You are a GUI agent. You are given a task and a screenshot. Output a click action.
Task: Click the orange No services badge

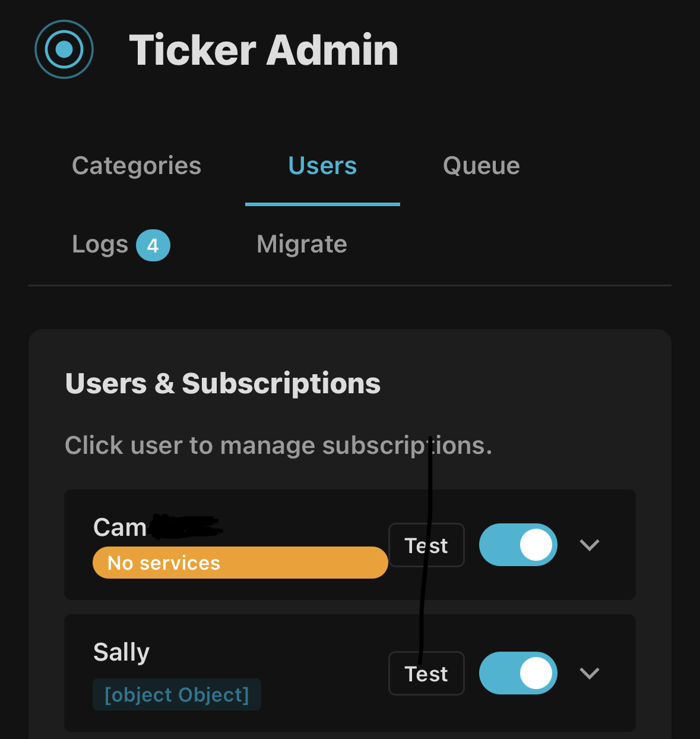click(x=240, y=563)
